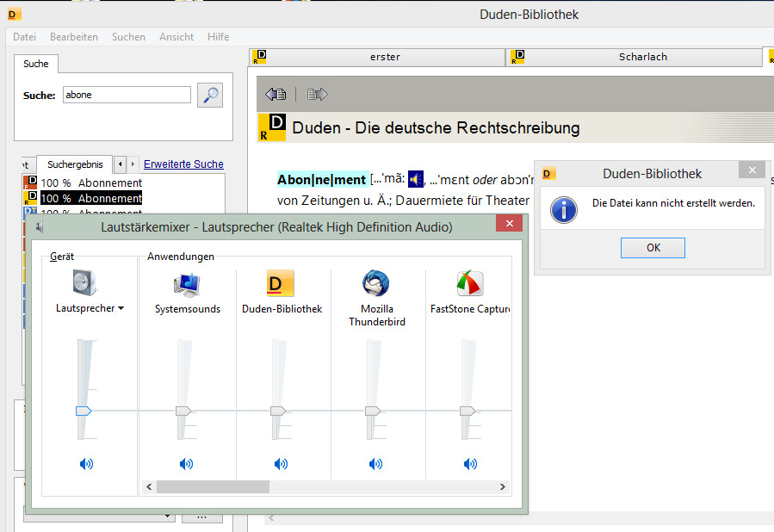The height and width of the screenshot is (532, 774).
Task: Click the magnifier search button
Action: [210, 95]
